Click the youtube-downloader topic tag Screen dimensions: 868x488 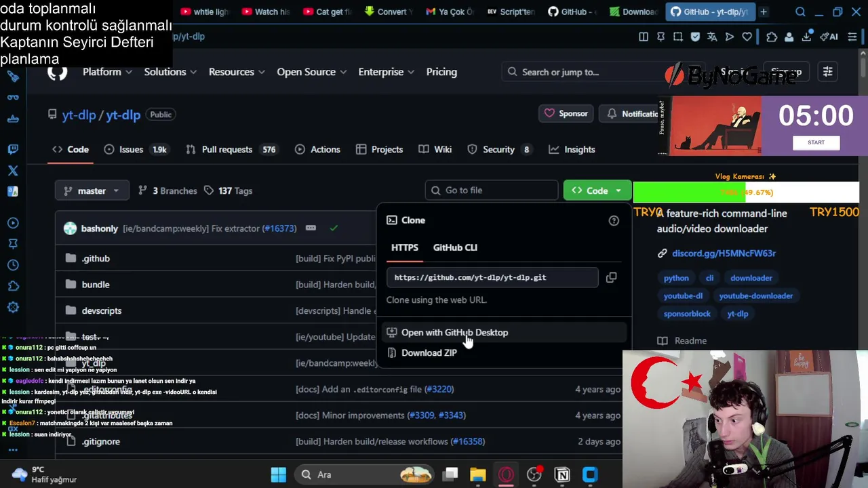coord(755,296)
